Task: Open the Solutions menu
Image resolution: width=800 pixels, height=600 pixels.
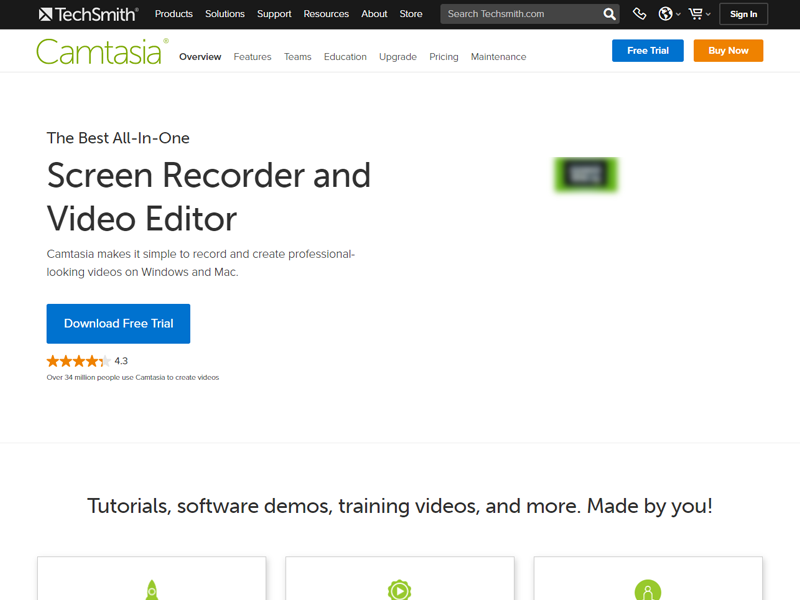Action: tap(225, 14)
